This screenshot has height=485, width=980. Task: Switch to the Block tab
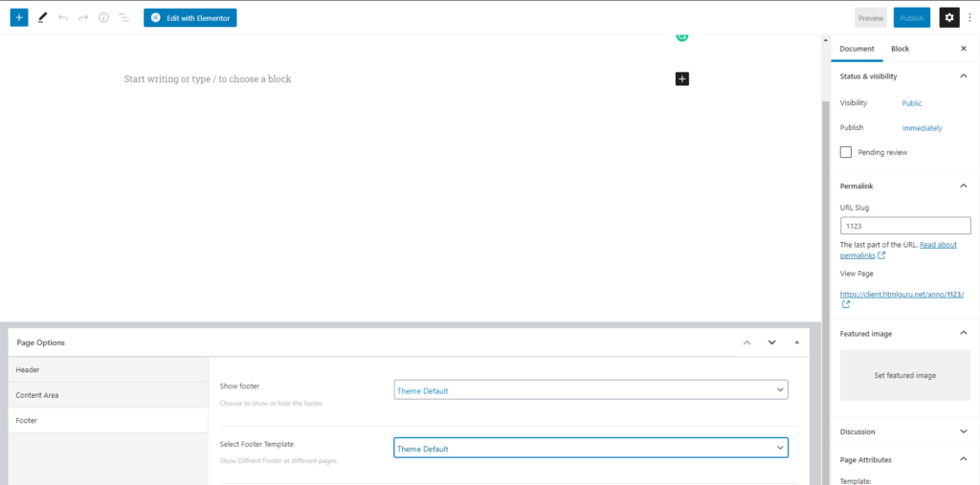tap(900, 49)
